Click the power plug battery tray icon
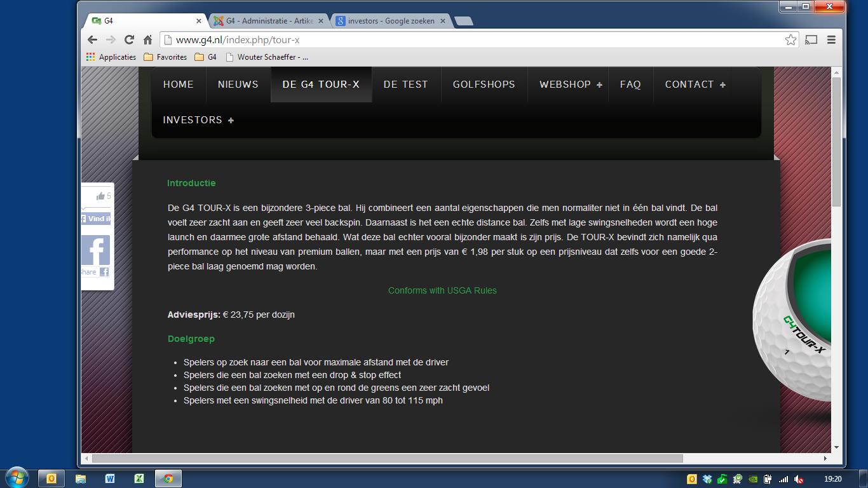868x488 pixels. pos(768,479)
